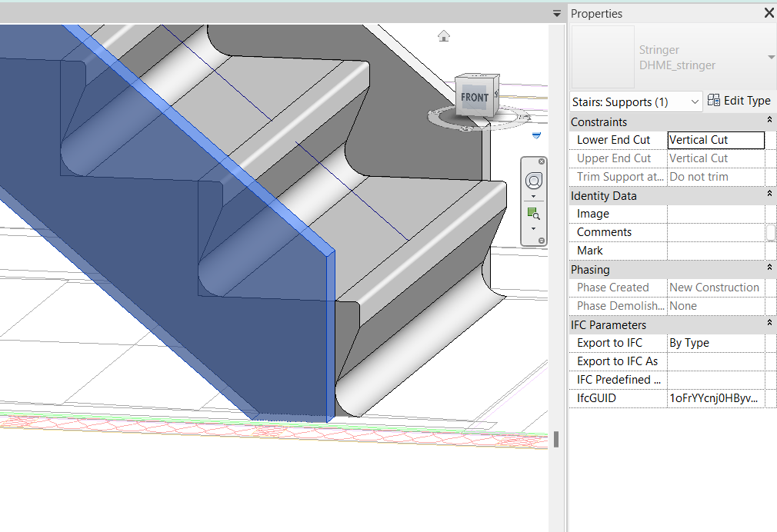This screenshot has height=532, width=777.
Task: Click the Phase Created row value
Action: 715,287
